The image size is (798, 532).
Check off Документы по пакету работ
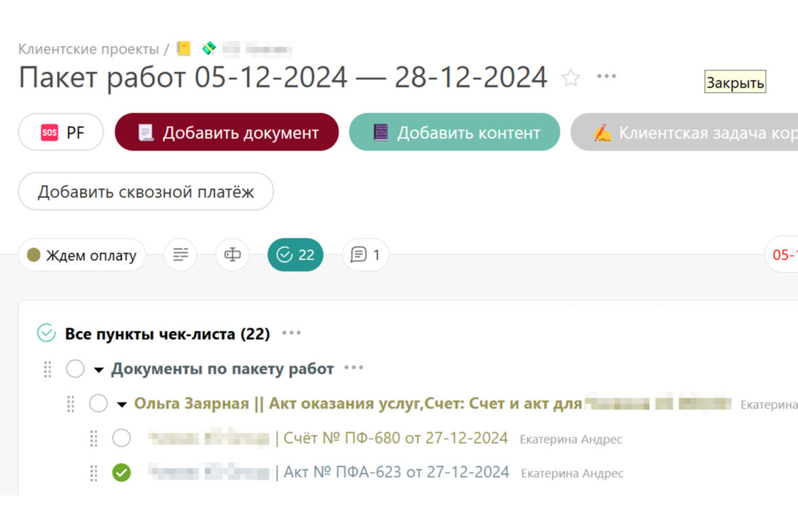pyautogui.click(x=75, y=368)
